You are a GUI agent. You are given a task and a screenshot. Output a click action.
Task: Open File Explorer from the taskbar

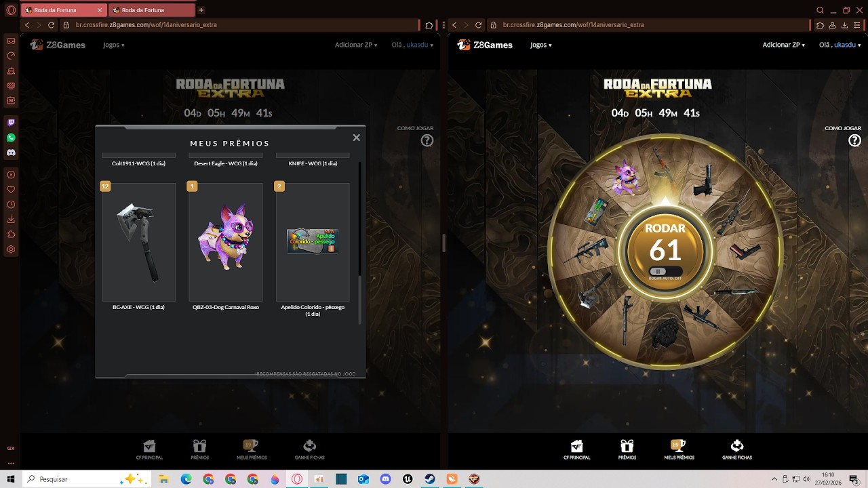tap(163, 479)
